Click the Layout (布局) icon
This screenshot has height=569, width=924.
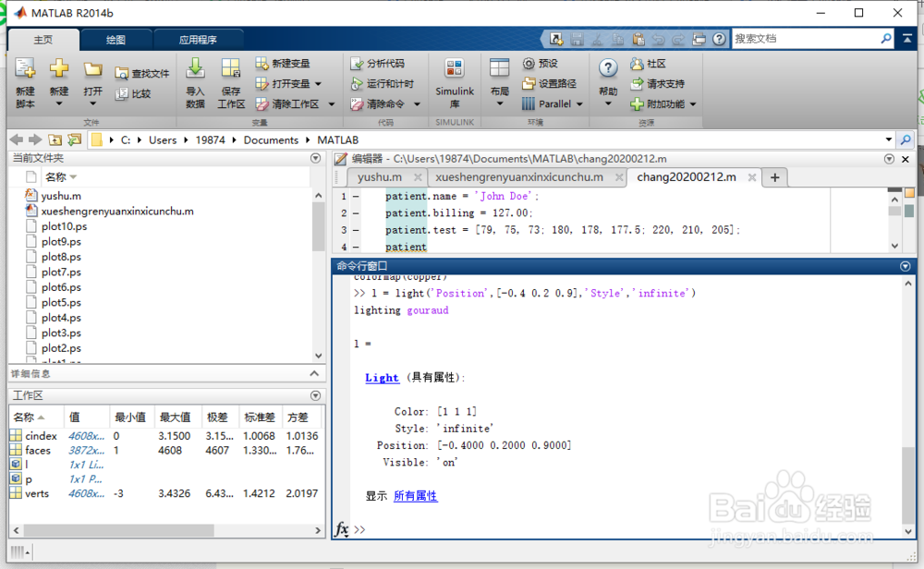(499, 69)
